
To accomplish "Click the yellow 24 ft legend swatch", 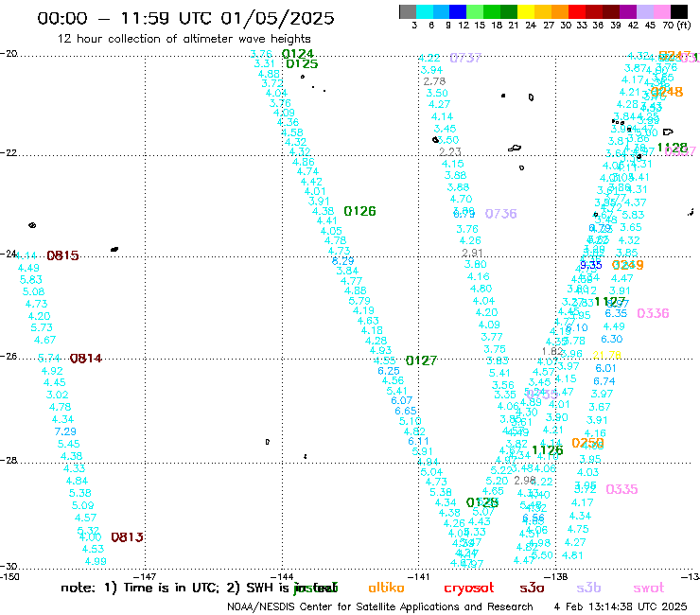I will point(525,11).
